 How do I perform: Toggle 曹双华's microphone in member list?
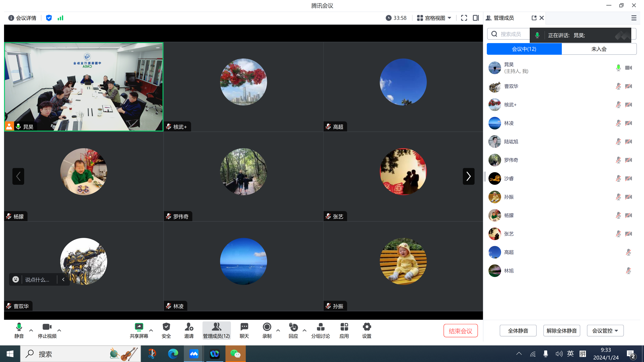coord(618,87)
